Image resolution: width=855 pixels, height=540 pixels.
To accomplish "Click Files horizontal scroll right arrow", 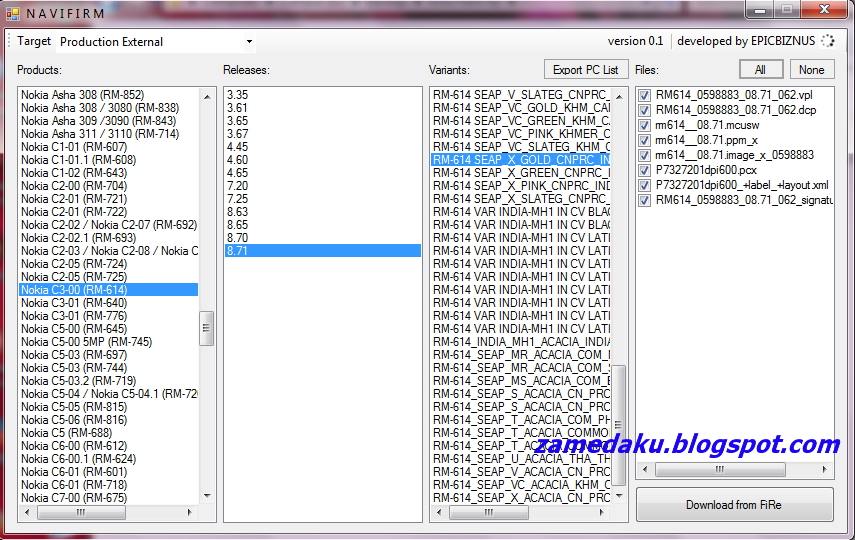I will tap(824, 469).
